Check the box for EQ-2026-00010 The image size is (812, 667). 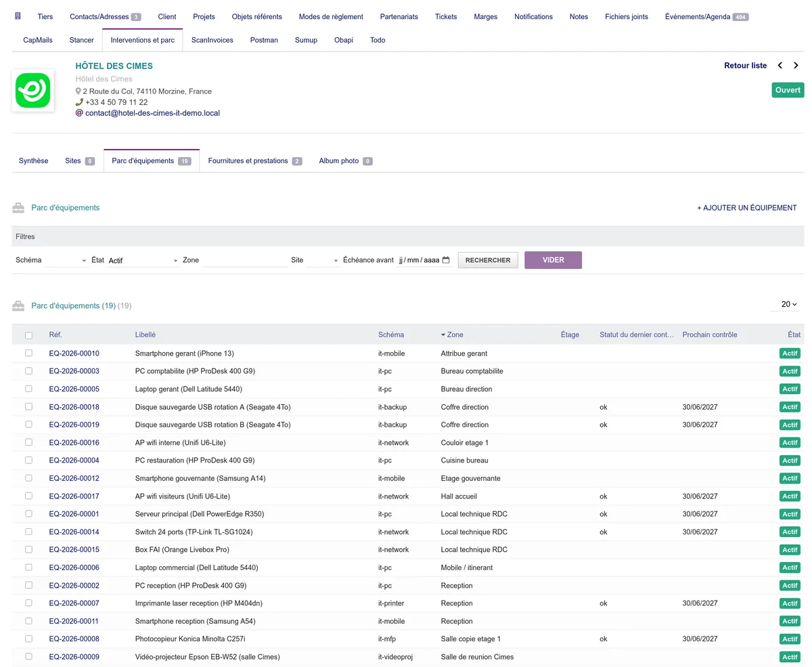point(28,353)
